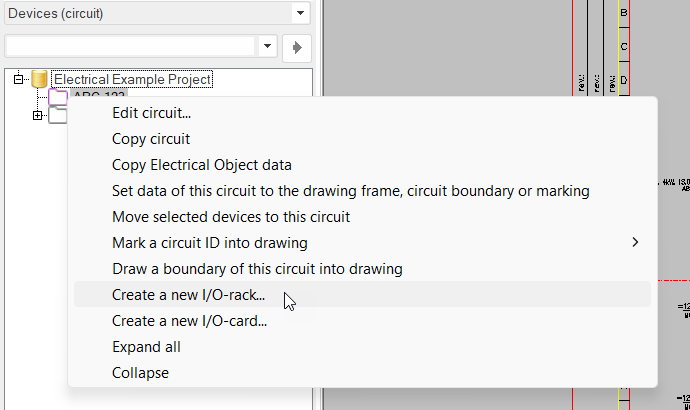Choose Create a new I/O-rack...
Viewport: 690px width, 410px height.
click(189, 295)
